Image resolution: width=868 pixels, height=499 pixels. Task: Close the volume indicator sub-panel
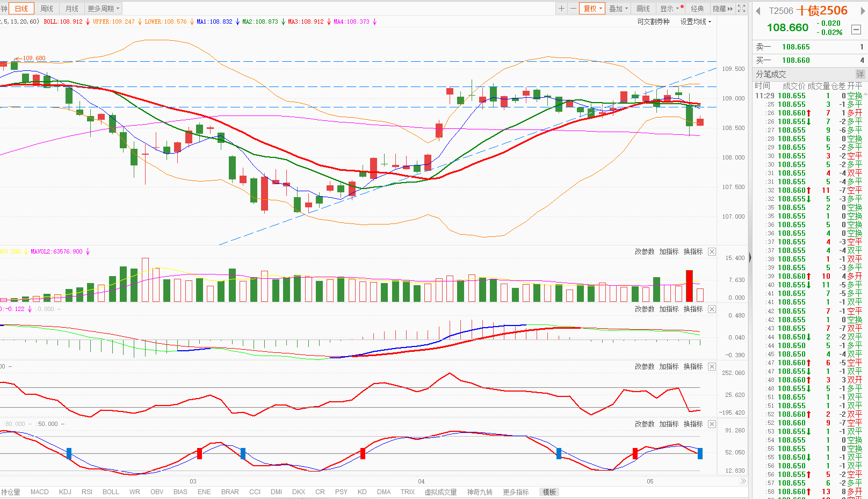click(x=712, y=251)
